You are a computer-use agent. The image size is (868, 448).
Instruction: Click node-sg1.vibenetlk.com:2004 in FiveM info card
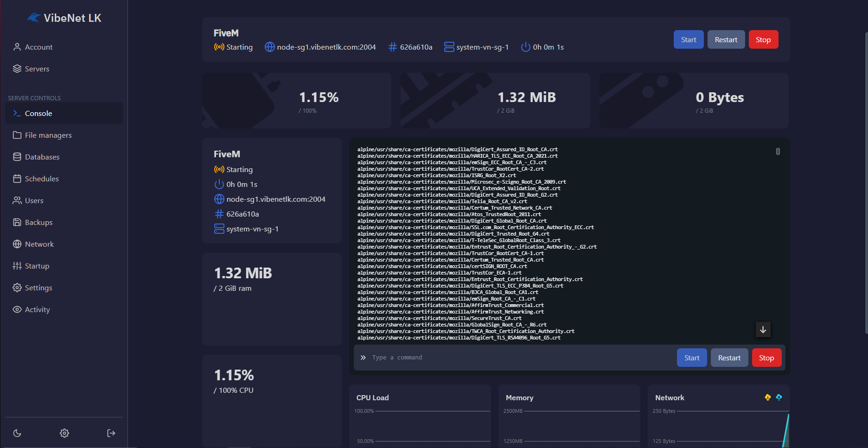pyautogui.click(x=276, y=199)
